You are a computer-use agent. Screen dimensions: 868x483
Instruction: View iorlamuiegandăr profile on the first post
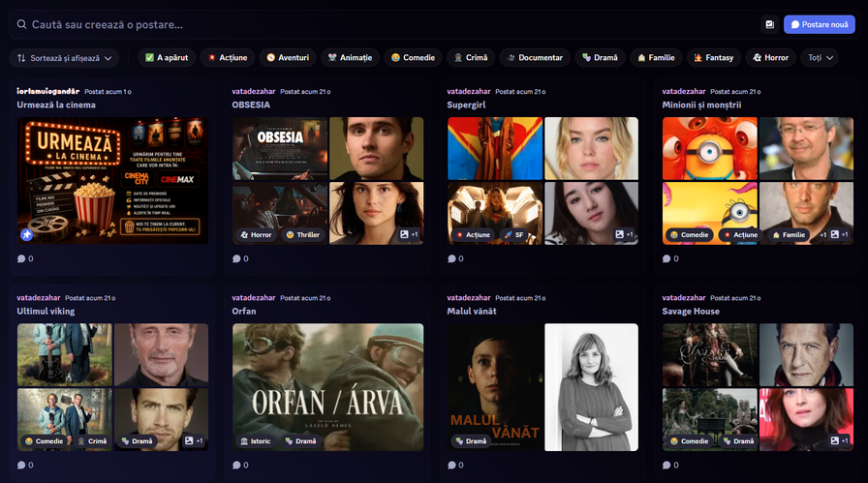pyautogui.click(x=48, y=91)
